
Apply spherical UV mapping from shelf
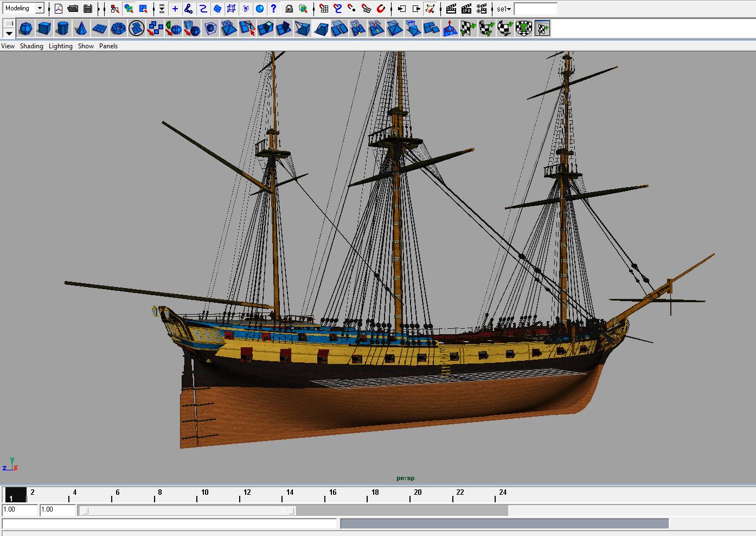click(x=505, y=28)
